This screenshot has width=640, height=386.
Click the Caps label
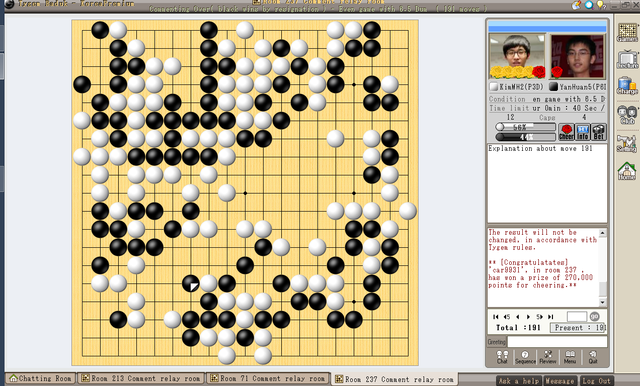tap(547, 118)
